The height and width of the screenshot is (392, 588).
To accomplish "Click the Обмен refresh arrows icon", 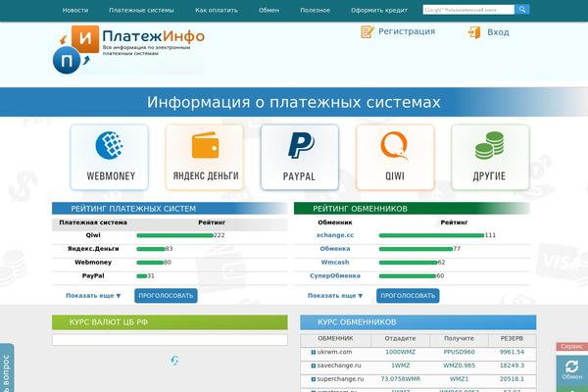I will tap(572, 367).
